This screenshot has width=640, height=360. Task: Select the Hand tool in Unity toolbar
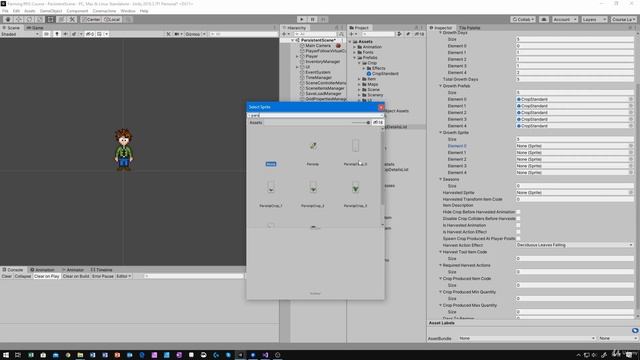click(x=8, y=20)
